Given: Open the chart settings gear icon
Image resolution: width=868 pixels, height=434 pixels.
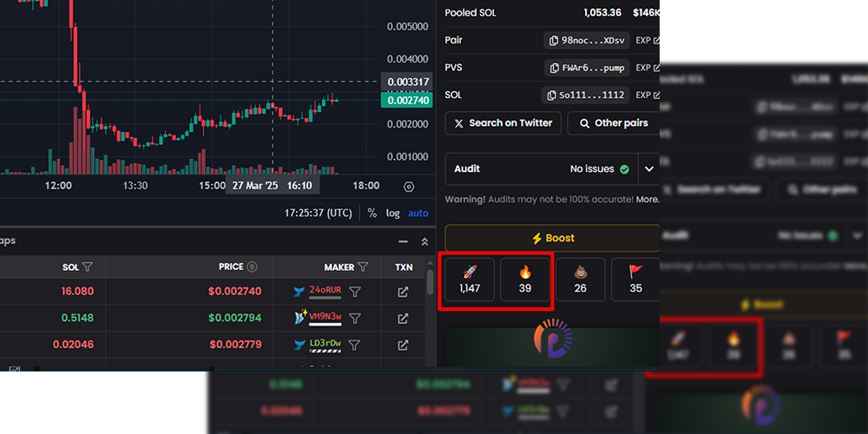Looking at the screenshot, I should (x=409, y=187).
